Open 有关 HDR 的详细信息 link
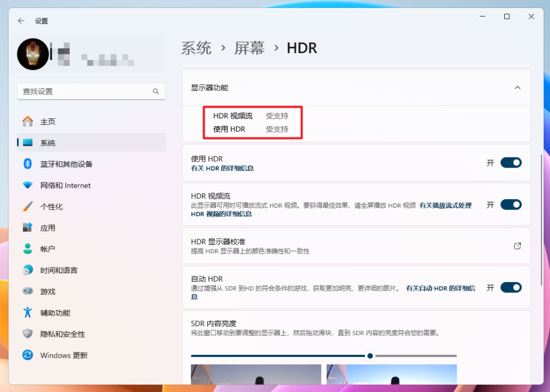550x392 pixels. [x=222, y=168]
